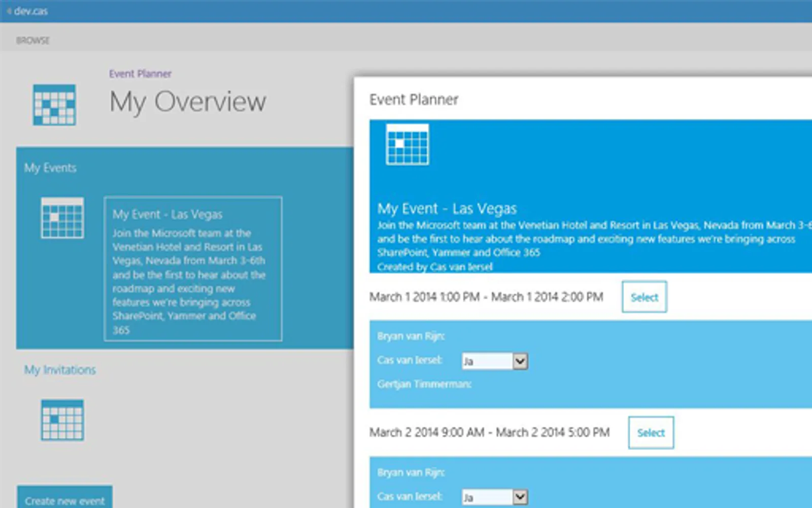Click the My Event - Las Vegas dialog title
This screenshot has height=508, width=812.
(447, 209)
